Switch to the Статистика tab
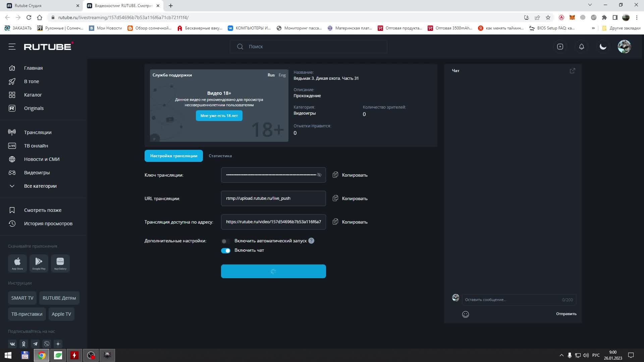Viewport: 644px width, 362px height. click(220, 156)
